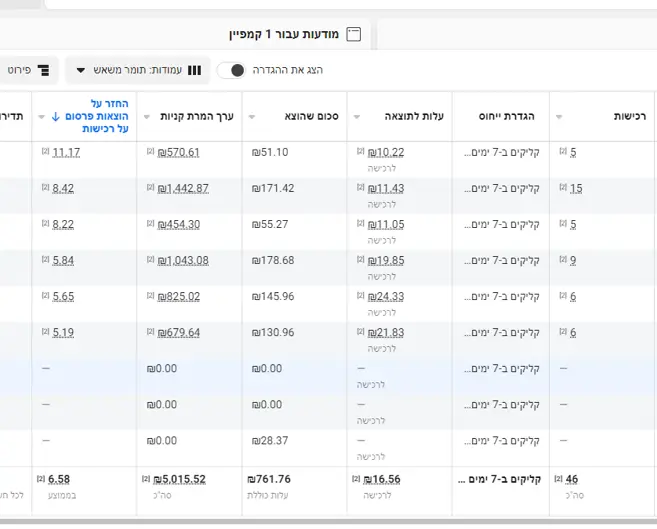Open the dropdown arrow of עלות לתוצאה column
This screenshot has width=657, height=529.
(x=357, y=117)
